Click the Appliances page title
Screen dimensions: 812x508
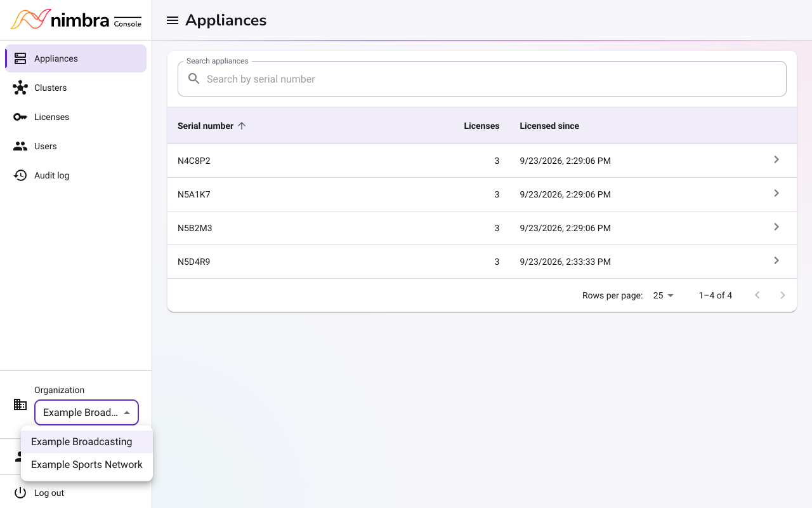(x=226, y=20)
